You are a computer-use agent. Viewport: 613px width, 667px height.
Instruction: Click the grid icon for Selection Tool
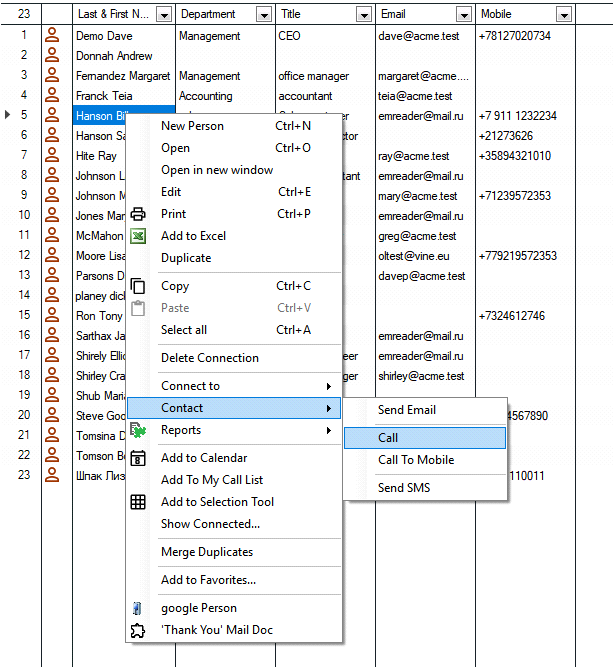coord(138,502)
